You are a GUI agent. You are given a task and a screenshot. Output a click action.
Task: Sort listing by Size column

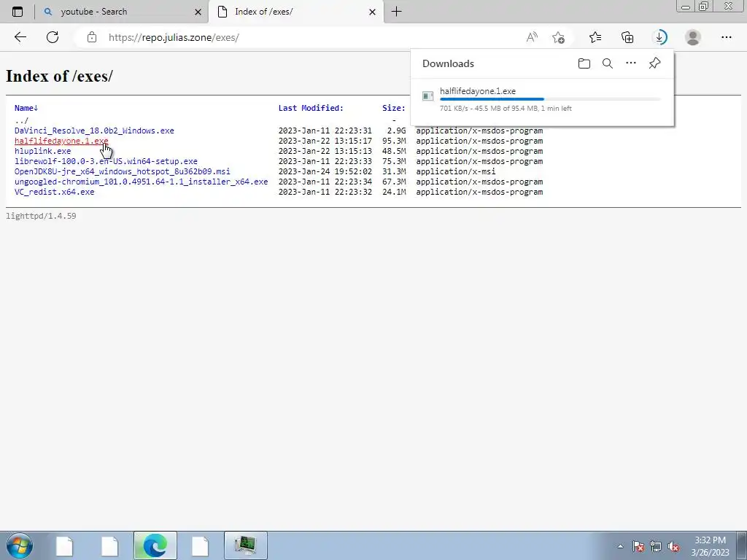coord(393,108)
